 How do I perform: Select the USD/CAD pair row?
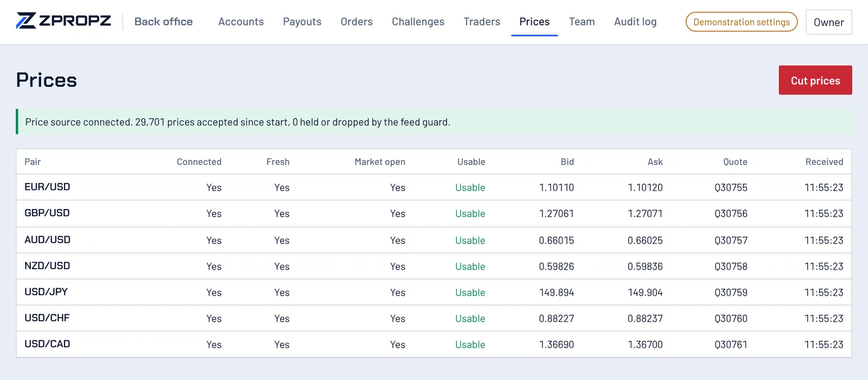tap(434, 344)
